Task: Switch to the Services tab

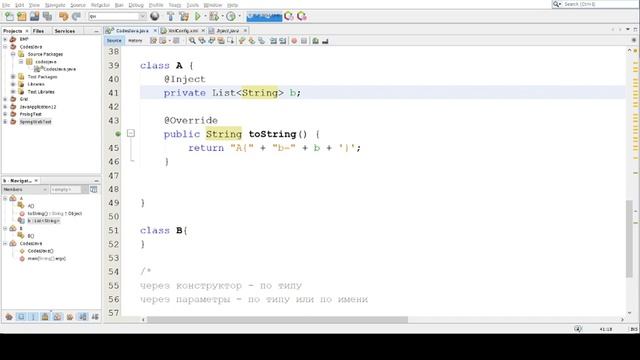Action: [64, 31]
